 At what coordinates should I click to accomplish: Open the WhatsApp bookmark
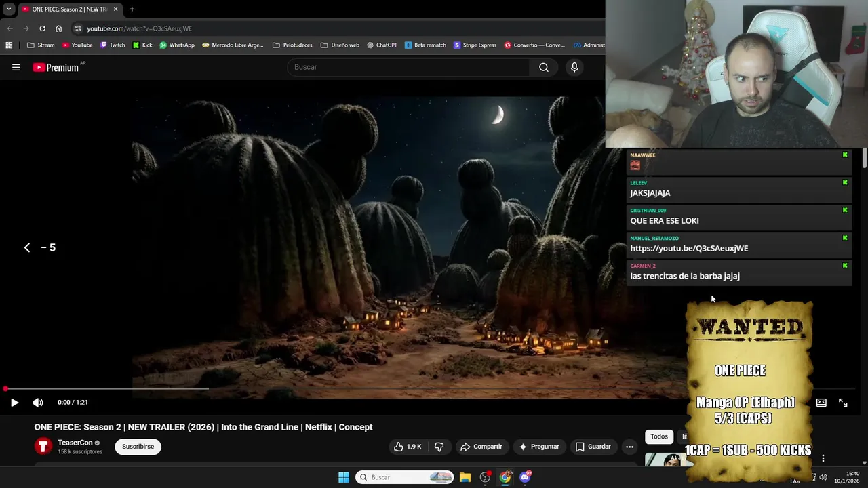coord(177,45)
